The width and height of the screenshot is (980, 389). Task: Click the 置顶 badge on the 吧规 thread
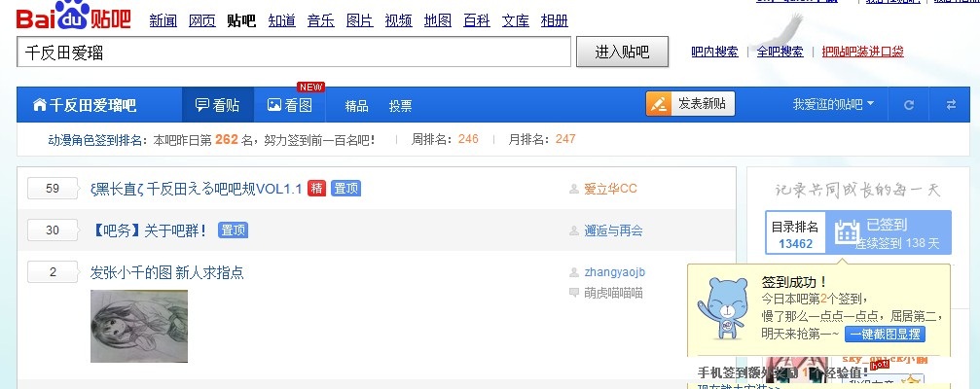point(345,188)
